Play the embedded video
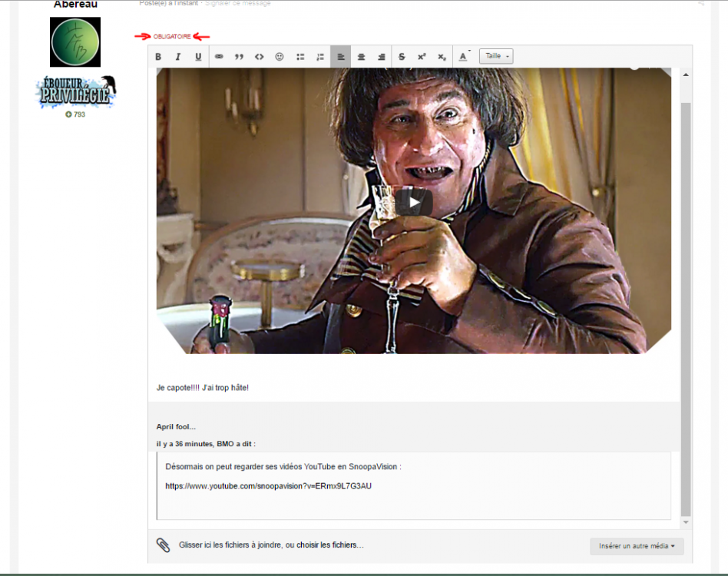728x576 pixels. pos(413,203)
